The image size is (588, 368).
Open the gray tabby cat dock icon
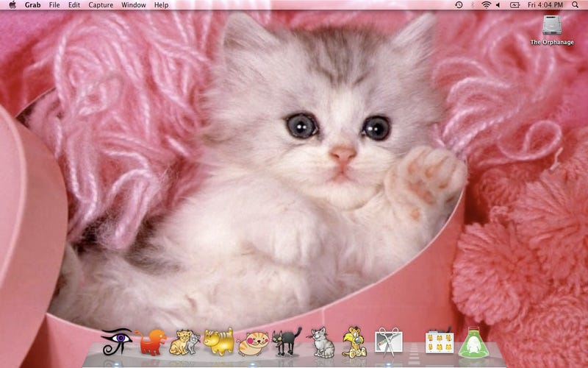point(321,342)
